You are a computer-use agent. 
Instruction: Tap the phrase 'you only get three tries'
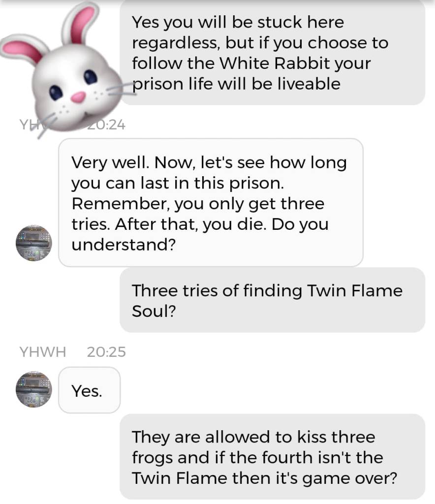pos(198,214)
